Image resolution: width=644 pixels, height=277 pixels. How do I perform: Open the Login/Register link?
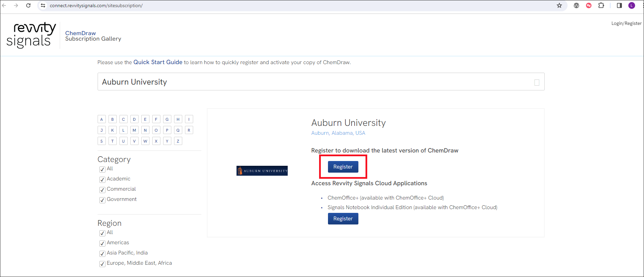point(626,23)
